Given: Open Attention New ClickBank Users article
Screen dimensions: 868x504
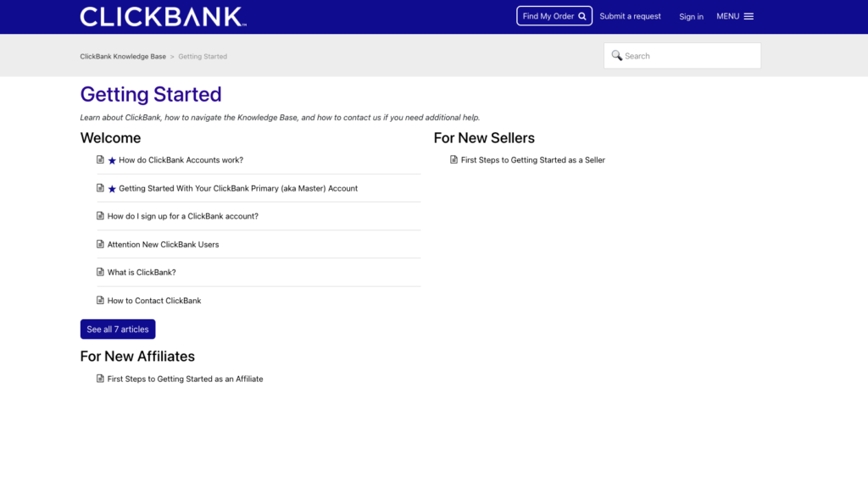Looking at the screenshot, I should click(164, 245).
